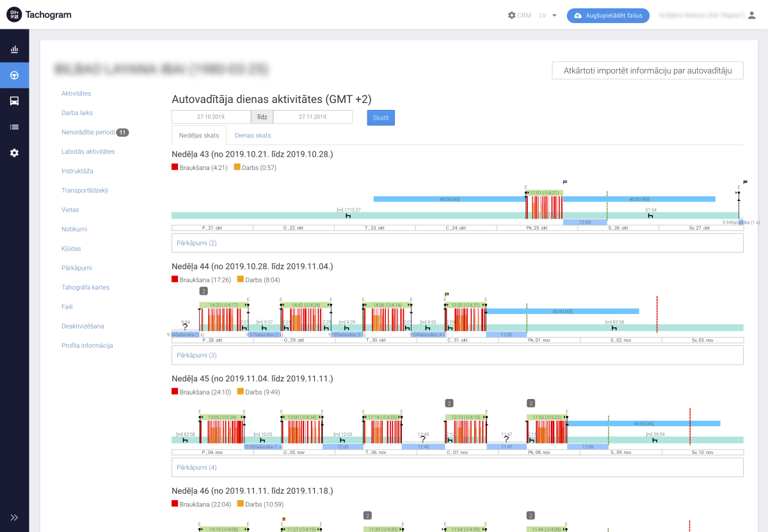Open the statistics bar chart sidebar icon
This screenshot has height=532, width=768.
(x=14, y=49)
